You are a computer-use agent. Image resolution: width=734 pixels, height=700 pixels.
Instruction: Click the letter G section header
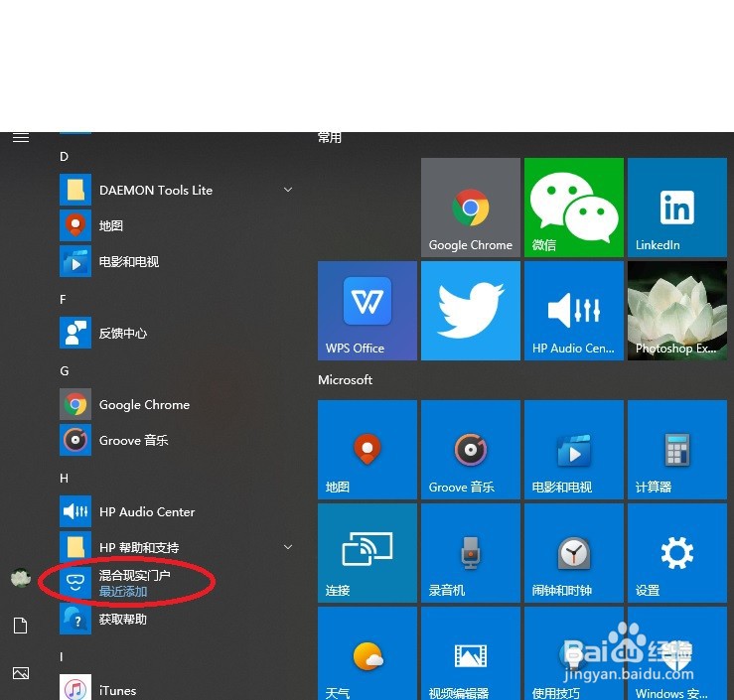[x=65, y=371]
